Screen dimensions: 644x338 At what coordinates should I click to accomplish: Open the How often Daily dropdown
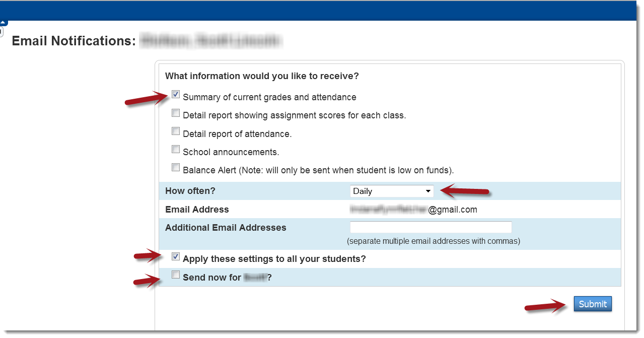(392, 191)
